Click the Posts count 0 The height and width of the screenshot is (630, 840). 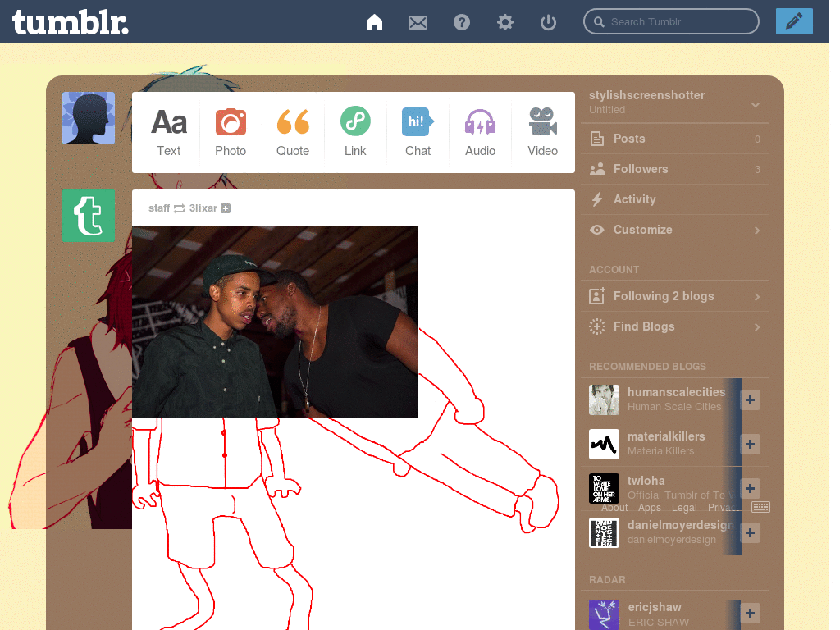757,139
